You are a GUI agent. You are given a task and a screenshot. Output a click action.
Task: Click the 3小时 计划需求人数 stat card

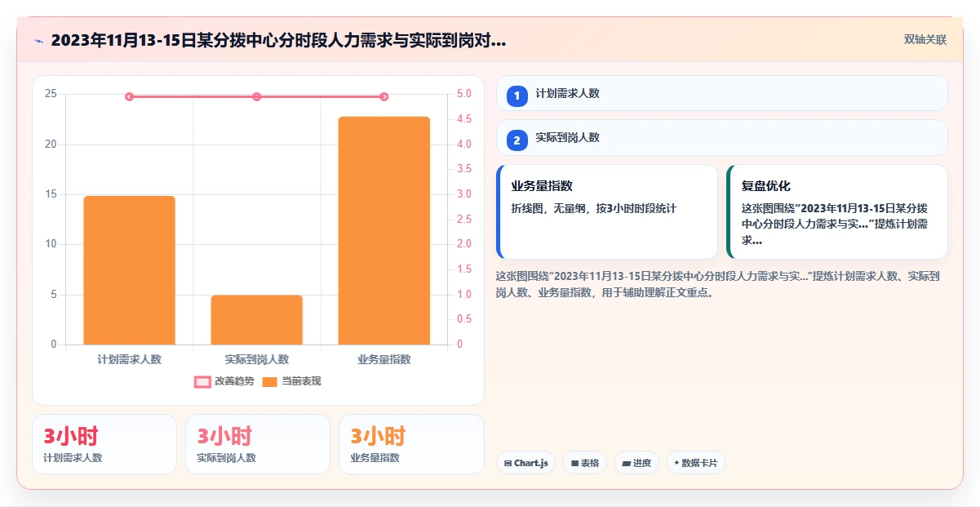pos(104,444)
